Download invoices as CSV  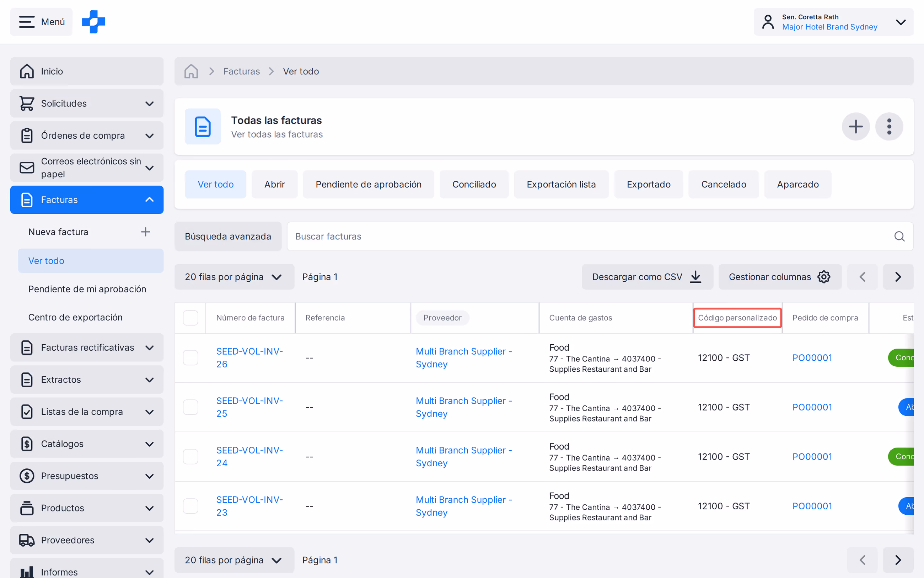[647, 277]
